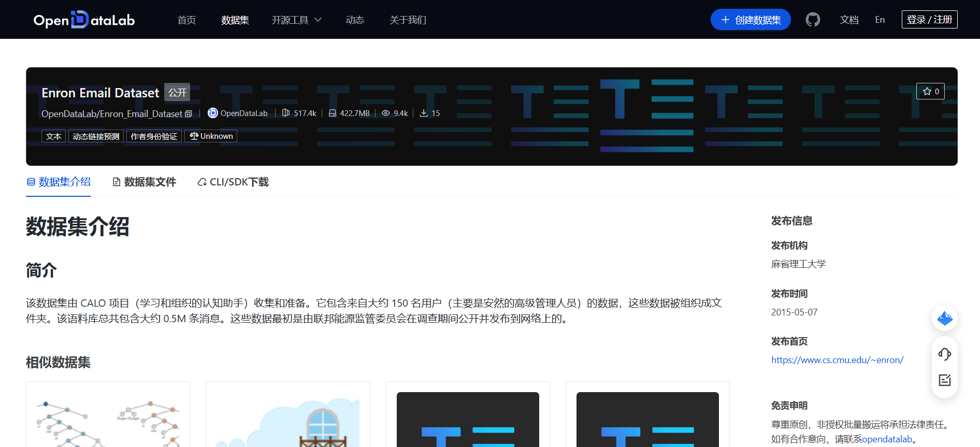The height and width of the screenshot is (447, 980).
Task: Click the 创建数据集 button
Action: click(751, 20)
